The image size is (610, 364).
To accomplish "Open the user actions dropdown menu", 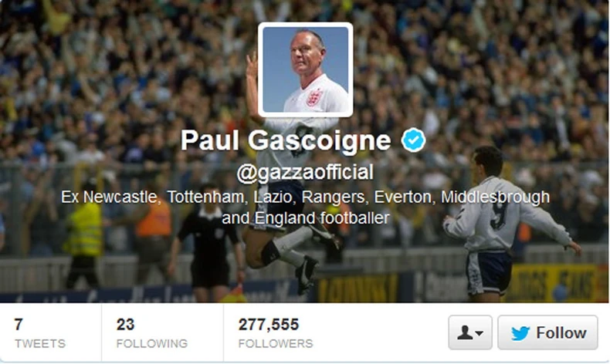I will 470,332.
